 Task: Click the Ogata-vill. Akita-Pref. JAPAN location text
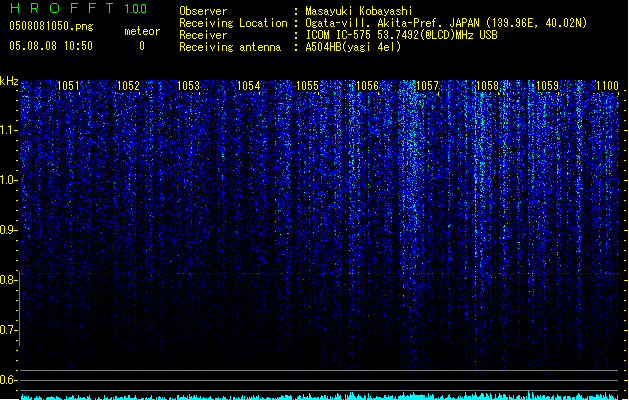pos(446,23)
